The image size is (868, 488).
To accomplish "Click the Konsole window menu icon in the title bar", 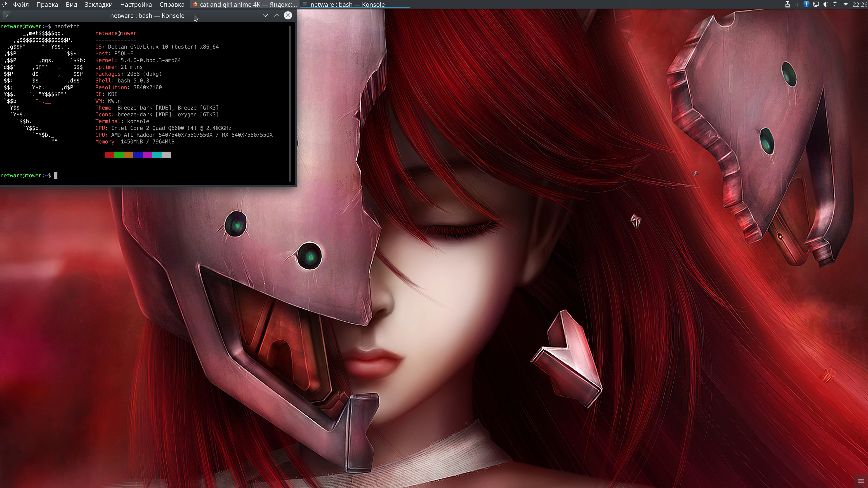I will [x=6, y=15].
